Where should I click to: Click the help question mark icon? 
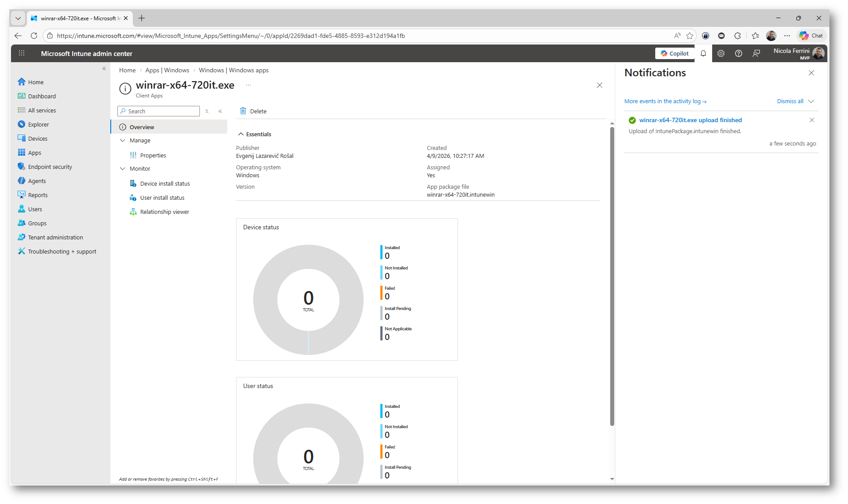tap(739, 53)
